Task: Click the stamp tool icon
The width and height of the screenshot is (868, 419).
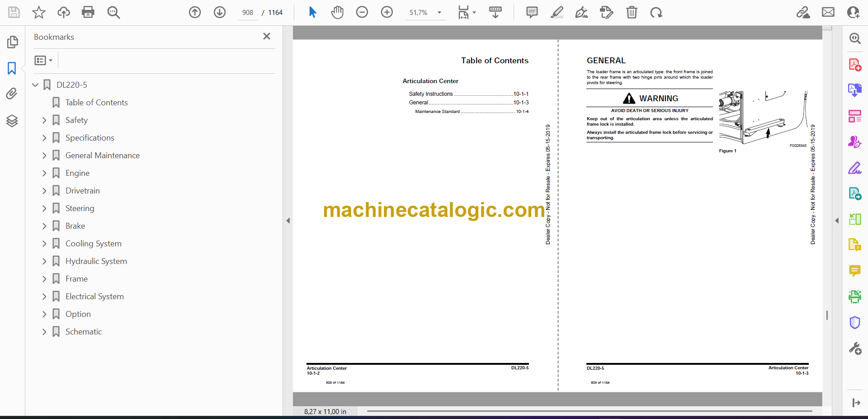Action: click(x=606, y=12)
